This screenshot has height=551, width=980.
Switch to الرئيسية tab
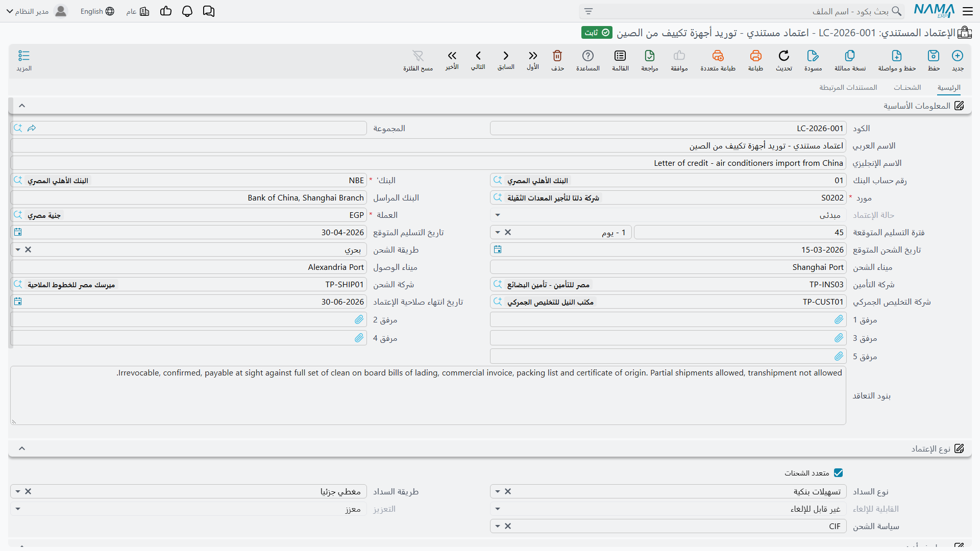pos(949,87)
